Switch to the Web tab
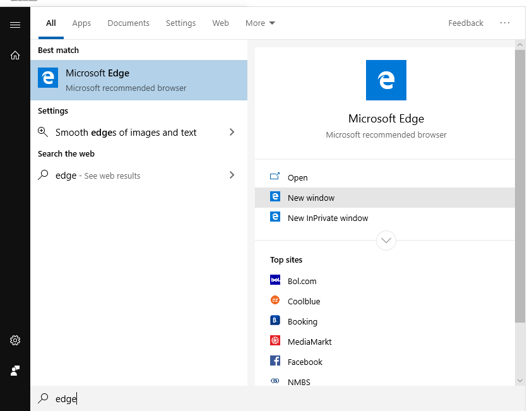The image size is (532, 411). [x=220, y=23]
